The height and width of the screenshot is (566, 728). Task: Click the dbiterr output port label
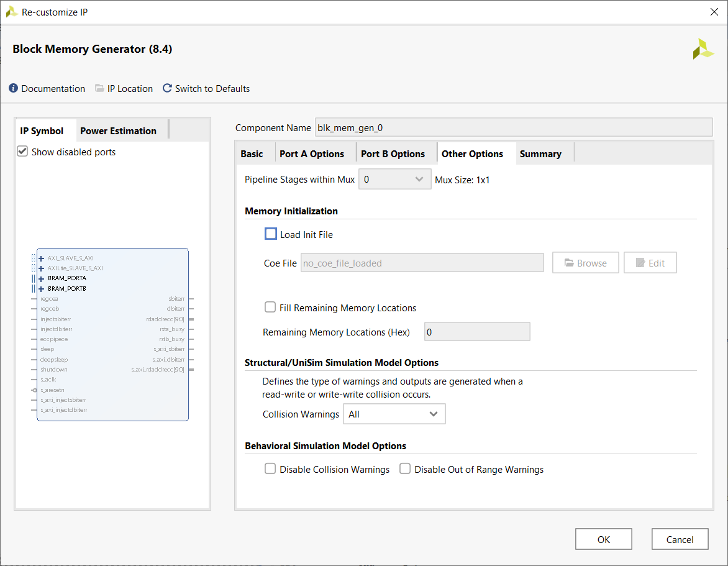pyautogui.click(x=176, y=309)
